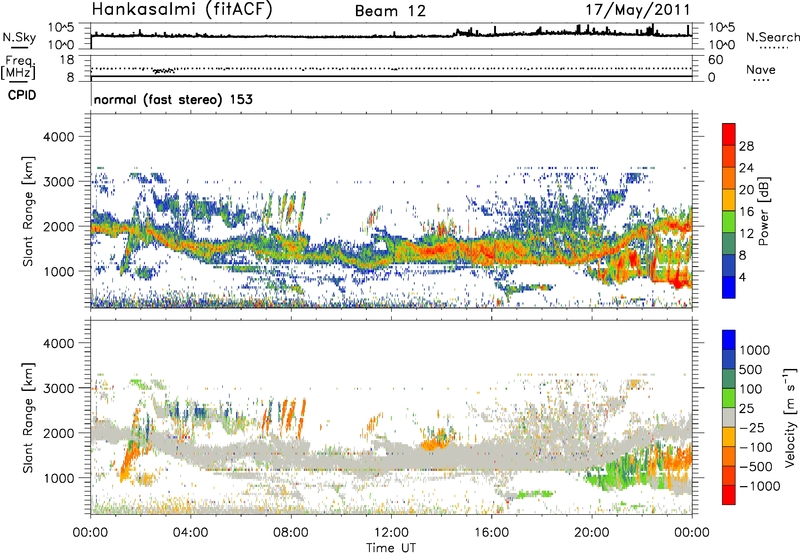
Task: Click the 'Time UT' axis label
Action: coord(391,548)
